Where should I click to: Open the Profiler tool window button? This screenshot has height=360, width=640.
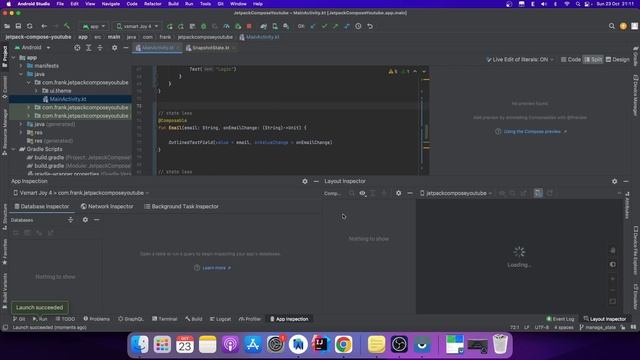(x=250, y=319)
